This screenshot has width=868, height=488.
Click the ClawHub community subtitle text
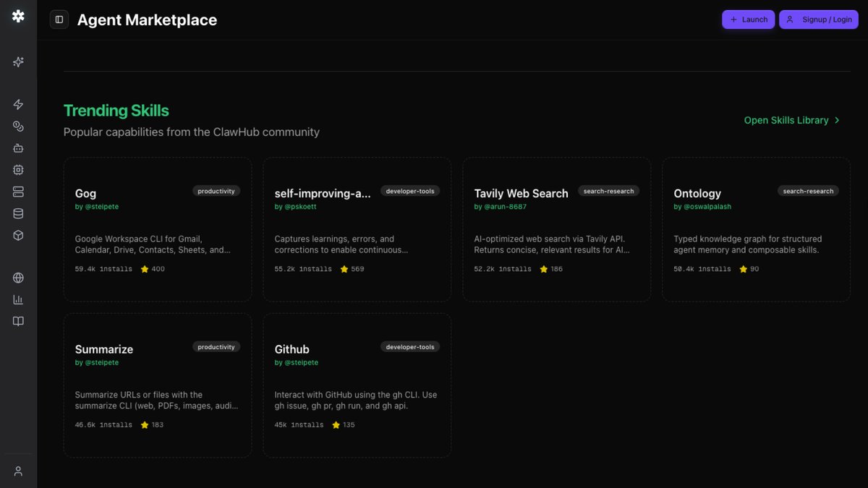[x=191, y=132]
